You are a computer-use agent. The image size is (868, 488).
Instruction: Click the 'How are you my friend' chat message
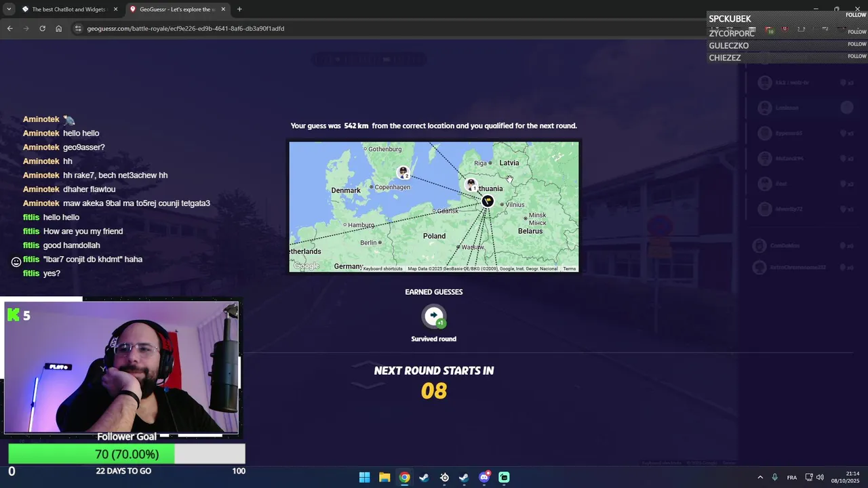[x=83, y=231]
